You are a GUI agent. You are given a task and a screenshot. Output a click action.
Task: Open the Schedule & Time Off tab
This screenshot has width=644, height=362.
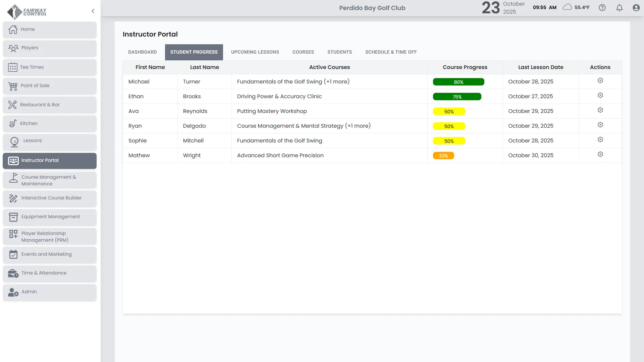coord(391,52)
